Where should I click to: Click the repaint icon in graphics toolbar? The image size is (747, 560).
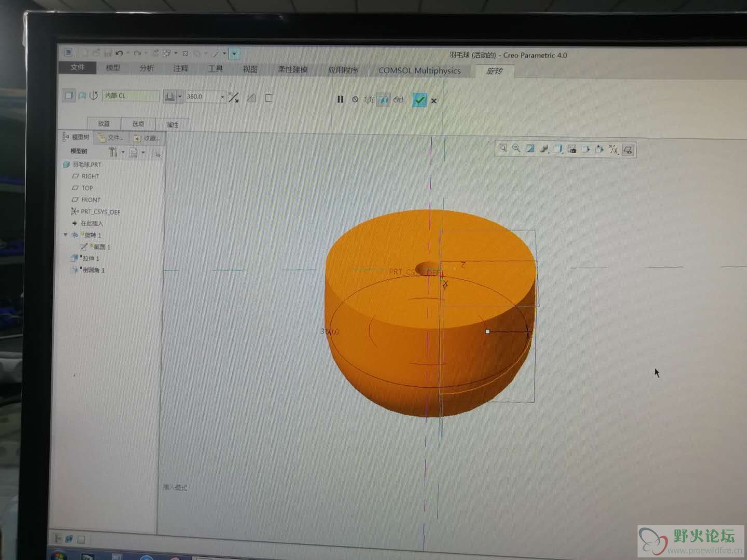pos(530,149)
